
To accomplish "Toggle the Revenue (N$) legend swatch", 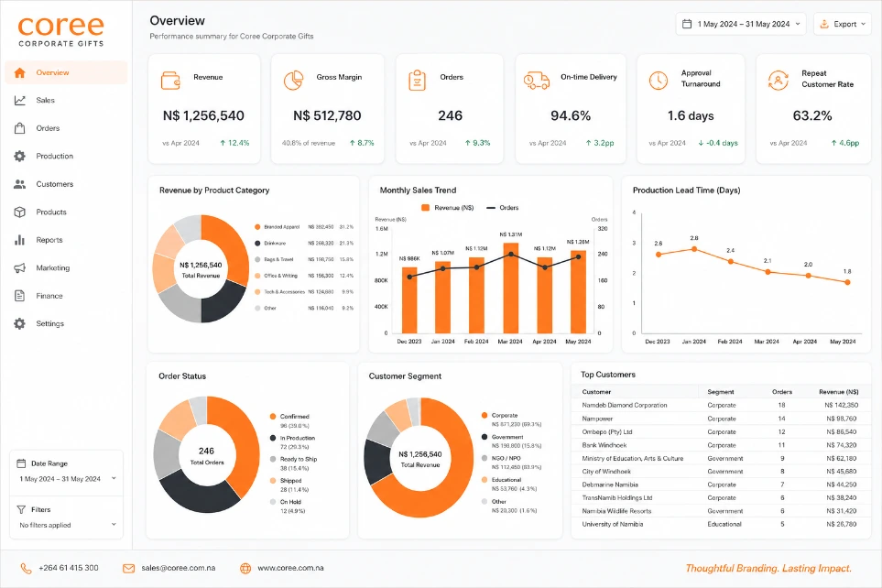I will (425, 208).
